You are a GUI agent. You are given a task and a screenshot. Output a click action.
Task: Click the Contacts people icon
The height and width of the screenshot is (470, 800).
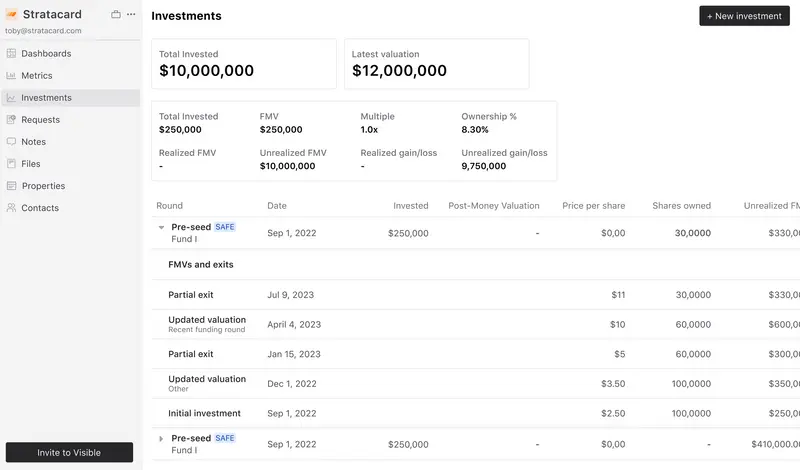pos(12,208)
